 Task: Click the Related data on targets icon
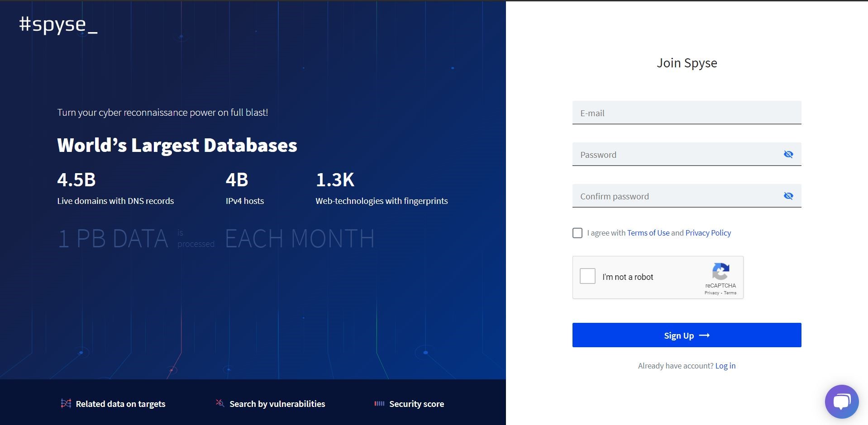point(66,403)
